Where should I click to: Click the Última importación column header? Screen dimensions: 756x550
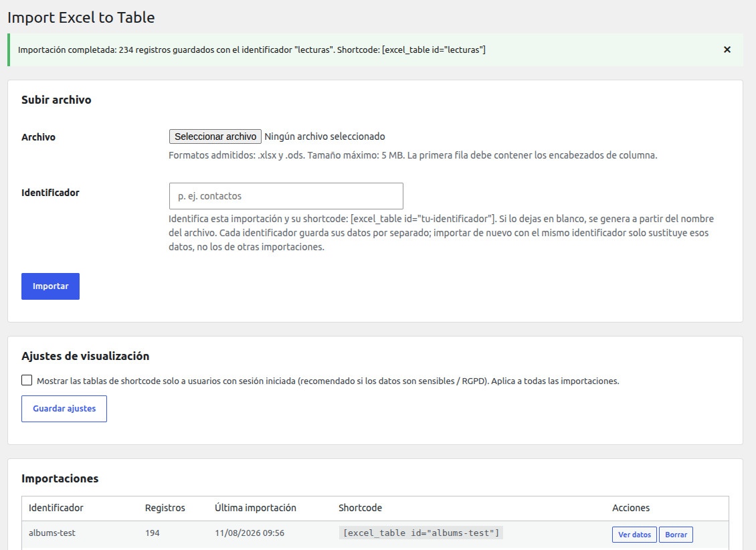(x=256, y=508)
